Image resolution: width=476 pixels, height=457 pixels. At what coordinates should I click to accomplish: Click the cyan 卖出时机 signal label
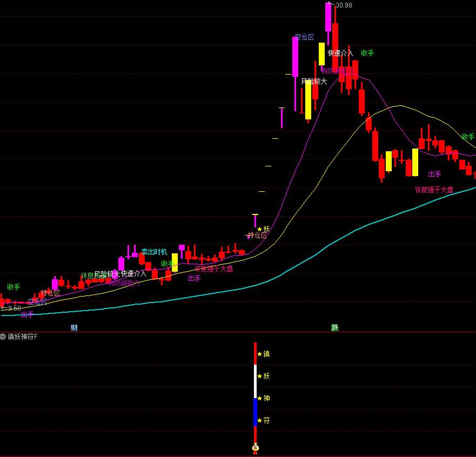(155, 252)
